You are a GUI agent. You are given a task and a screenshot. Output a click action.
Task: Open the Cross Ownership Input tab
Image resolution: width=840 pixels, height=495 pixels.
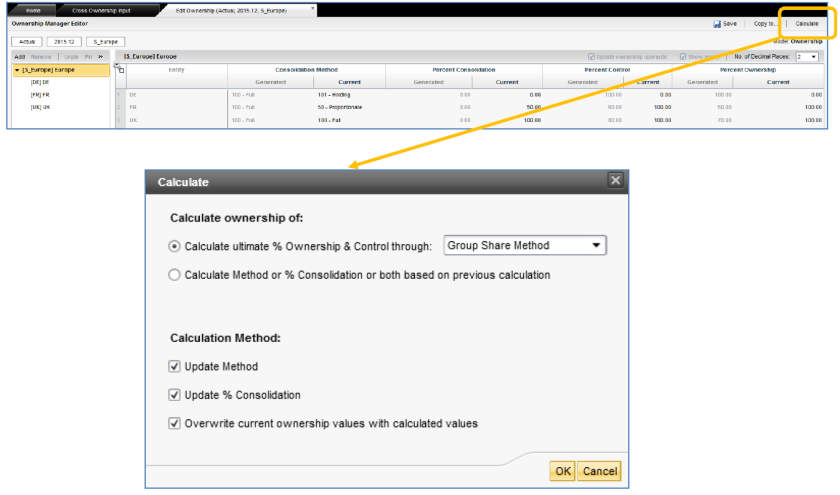(101, 9)
